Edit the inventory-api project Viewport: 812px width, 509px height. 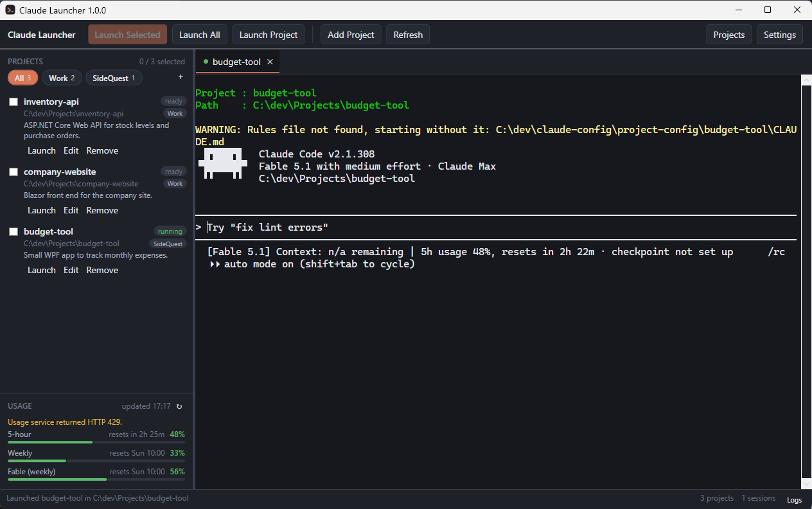71,150
